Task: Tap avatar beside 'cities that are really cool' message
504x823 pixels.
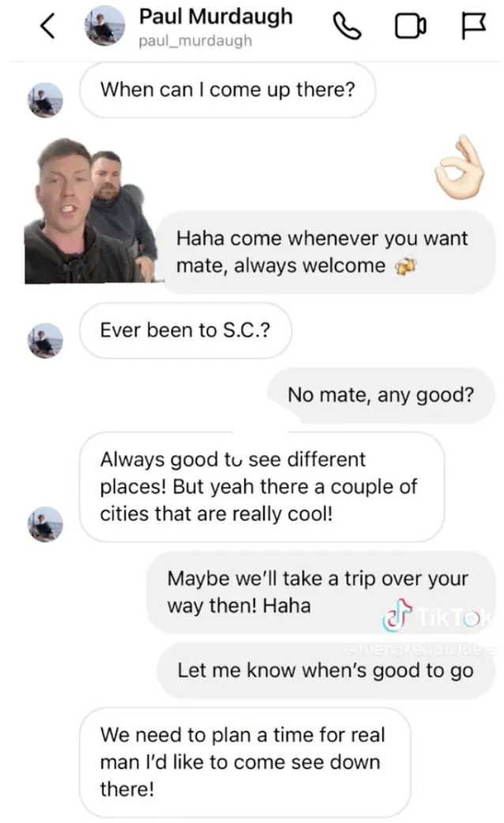Action: pos(45,524)
